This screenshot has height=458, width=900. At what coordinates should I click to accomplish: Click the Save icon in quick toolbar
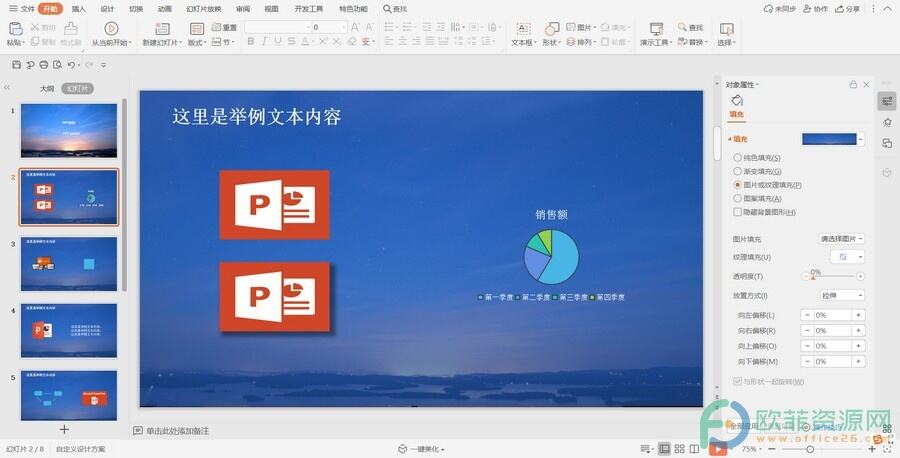click(x=17, y=65)
